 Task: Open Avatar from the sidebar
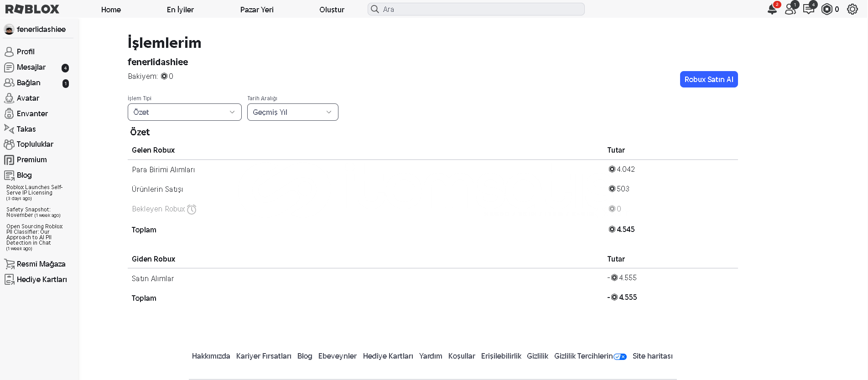click(28, 98)
